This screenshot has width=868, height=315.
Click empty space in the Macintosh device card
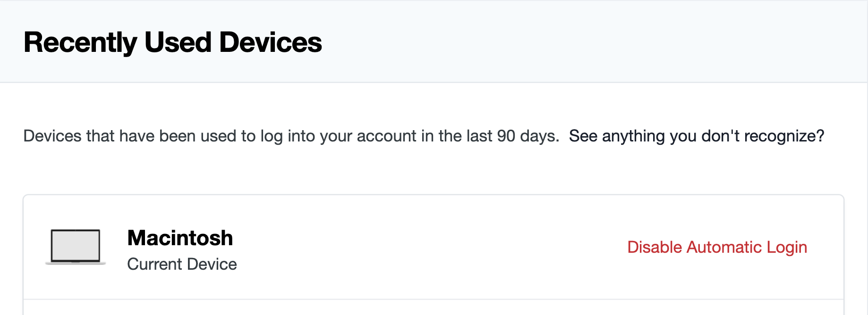tap(425, 247)
